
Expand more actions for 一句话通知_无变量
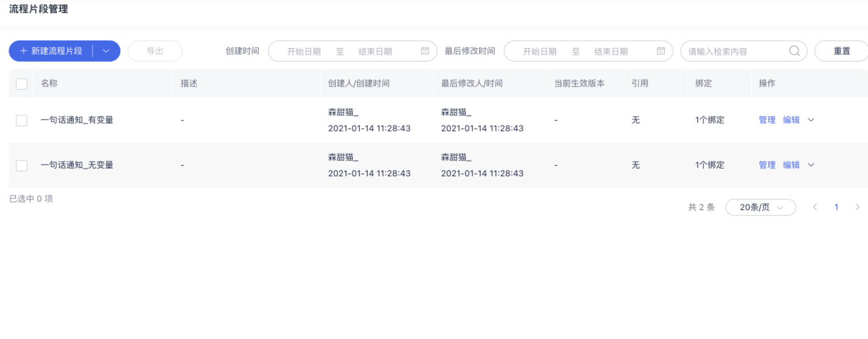click(x=811, y=165)
